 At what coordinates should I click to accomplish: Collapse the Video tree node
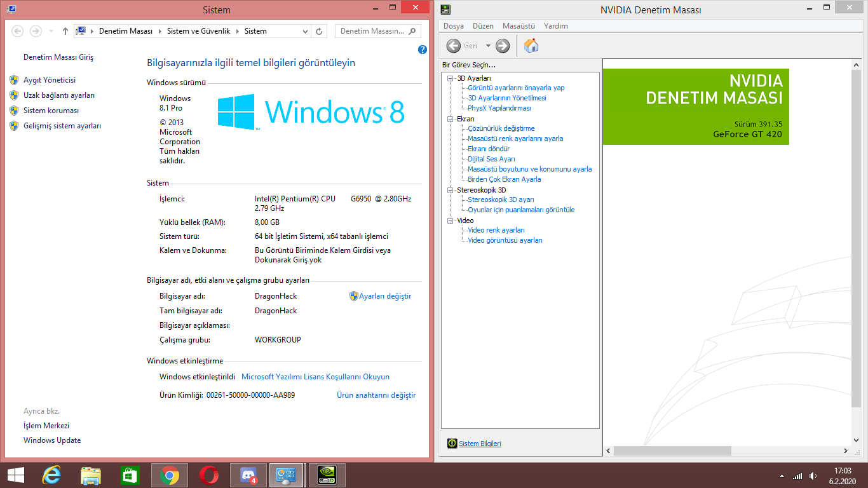point(451,220)
